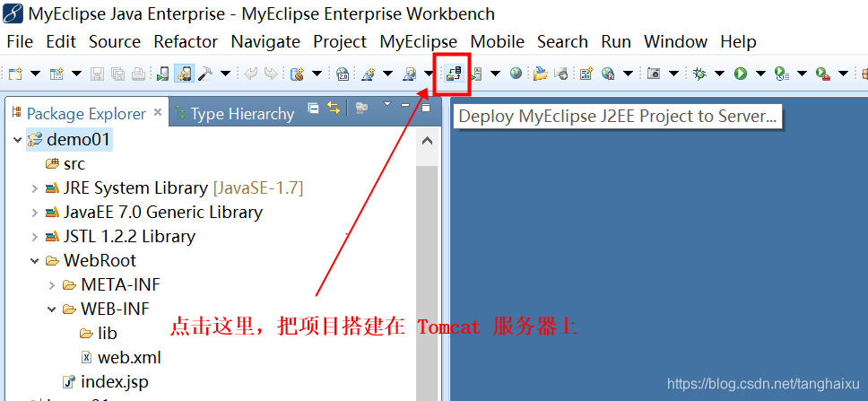This screenshot has height=401, width=868.
Task: Open the Package Explorer view menu triangle
Action: (387, 103)
